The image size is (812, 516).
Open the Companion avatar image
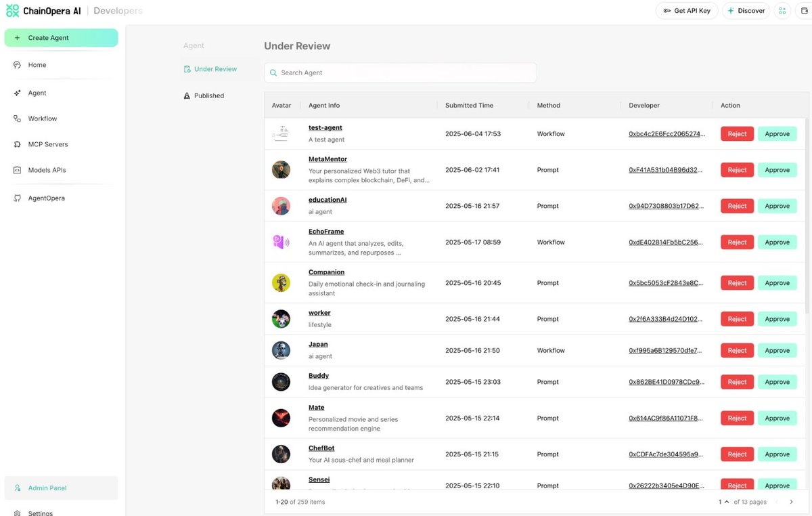click(281, 283)
